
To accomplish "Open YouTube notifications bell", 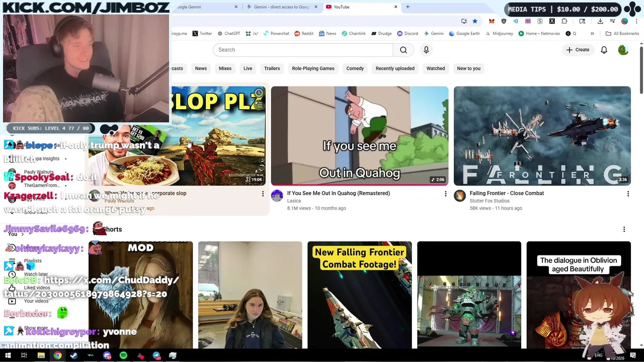I will tap(604, 50).
